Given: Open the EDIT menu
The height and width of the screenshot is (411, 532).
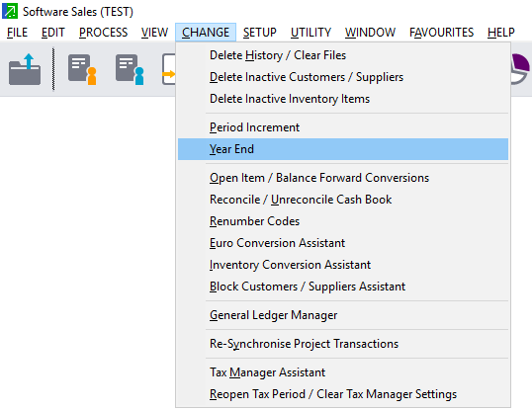Looking at the screenshot, I should point(53,33).
